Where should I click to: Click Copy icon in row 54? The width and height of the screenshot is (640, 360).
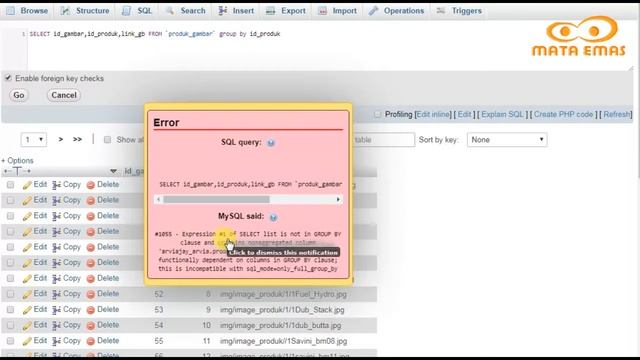click(x=56, y=326)
